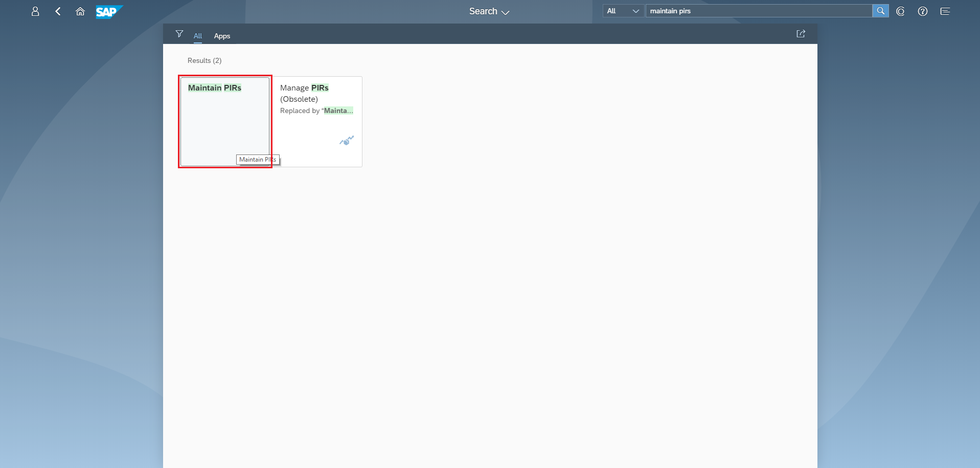
Task: Open the Home page icon
Action: 80,11
